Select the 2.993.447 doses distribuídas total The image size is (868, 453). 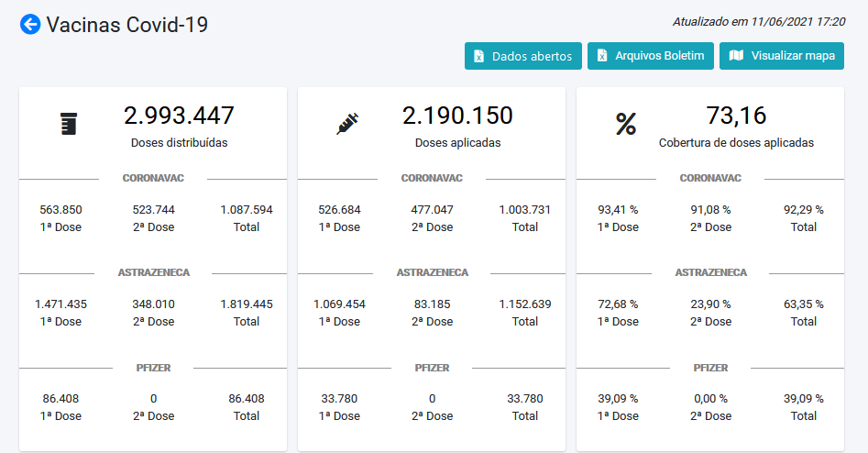[x=179, y=116]
